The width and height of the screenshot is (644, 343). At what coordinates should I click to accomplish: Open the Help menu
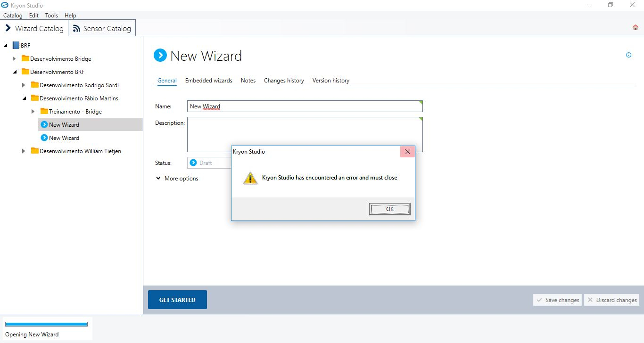[x=70, y=16]
